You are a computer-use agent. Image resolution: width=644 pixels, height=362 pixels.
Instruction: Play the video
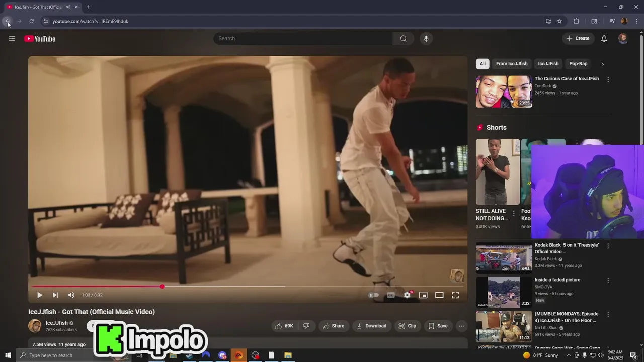(40, 295)
